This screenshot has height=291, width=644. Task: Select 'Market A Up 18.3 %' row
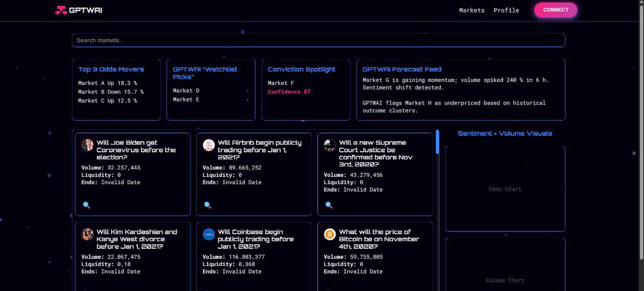tap(107, 83)
